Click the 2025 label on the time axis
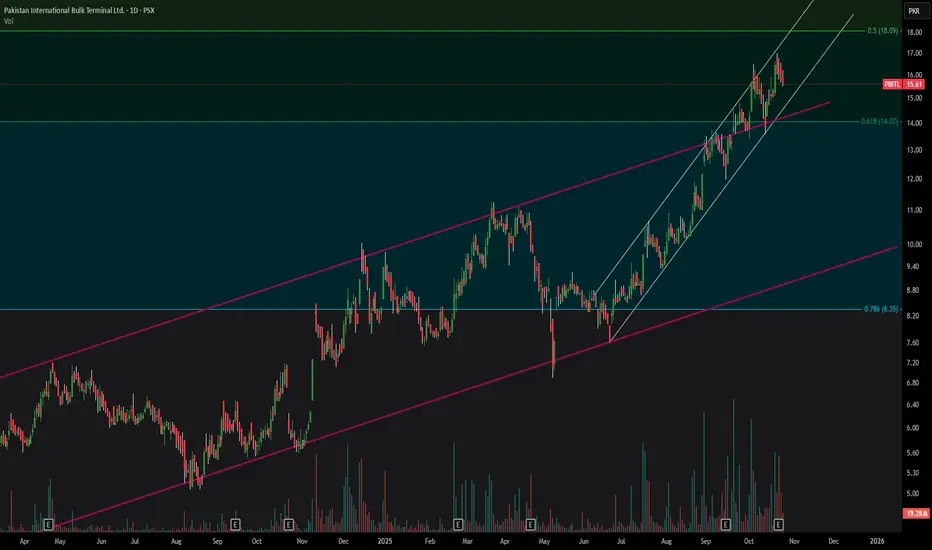 [385, 541]
